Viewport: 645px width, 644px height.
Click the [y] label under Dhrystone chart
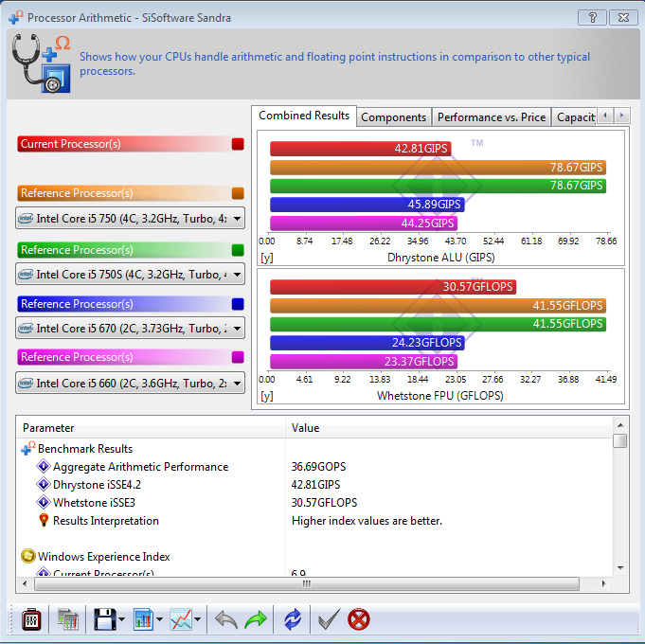(267, 258)
